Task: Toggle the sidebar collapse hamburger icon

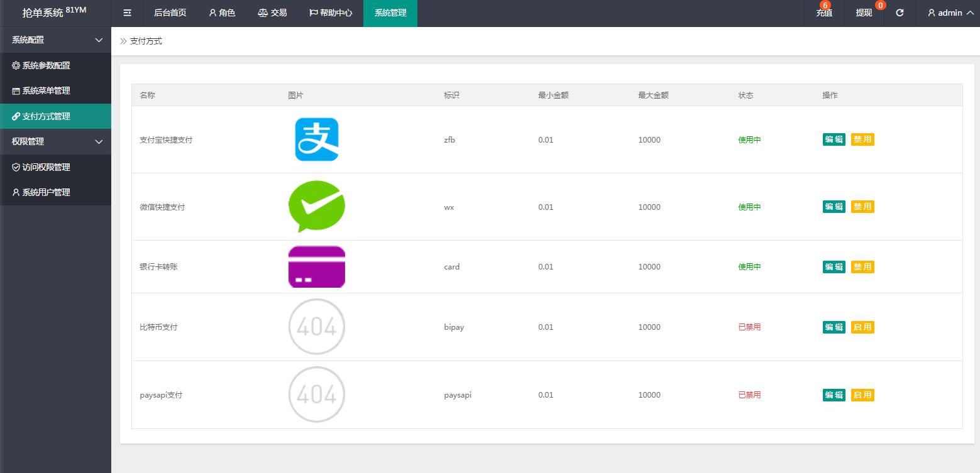Action: point(127,13)
